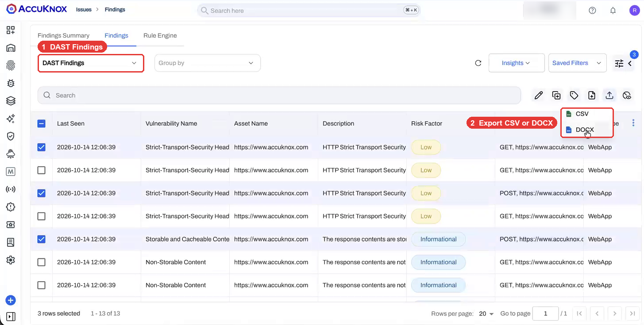Click the blue plus button in sidebar
The height and width of the screenshot is (325, 644).
[x=11, y=301]
